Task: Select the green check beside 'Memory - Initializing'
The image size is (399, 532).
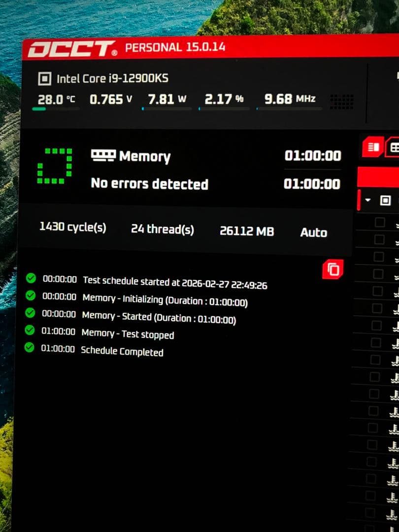Action: click(31, 296)
